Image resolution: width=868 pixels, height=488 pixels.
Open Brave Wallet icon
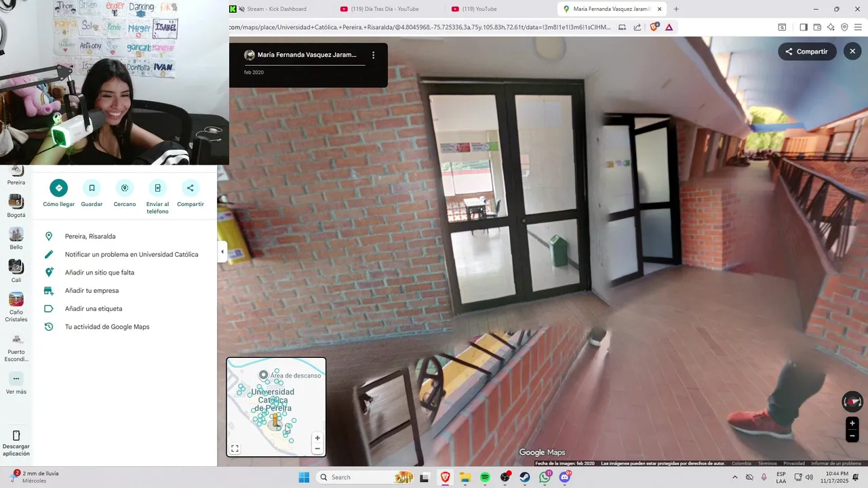pyautogui.click(x=817, y=28)
